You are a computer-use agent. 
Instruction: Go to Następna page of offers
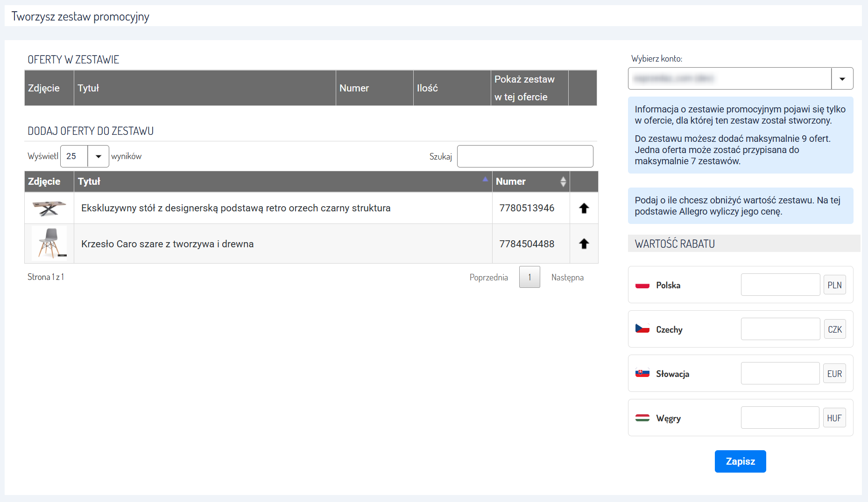click(x=567, y=278)
